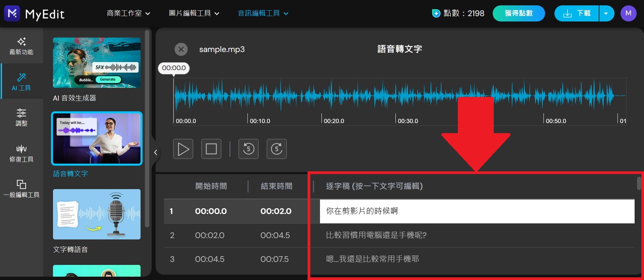644x280 pixels.
Task: Select transcript line 比較習慣用電腦還是手機呢?
Action: coord(376,235)
